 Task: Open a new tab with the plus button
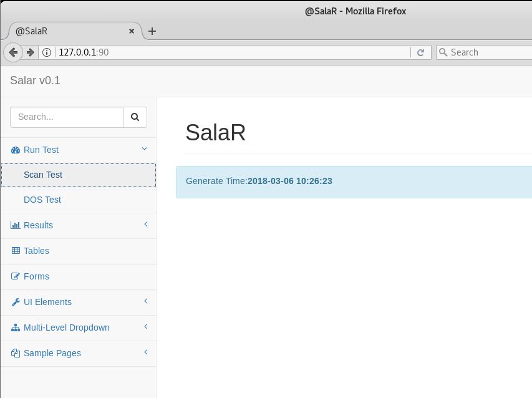tap(152, 31)
